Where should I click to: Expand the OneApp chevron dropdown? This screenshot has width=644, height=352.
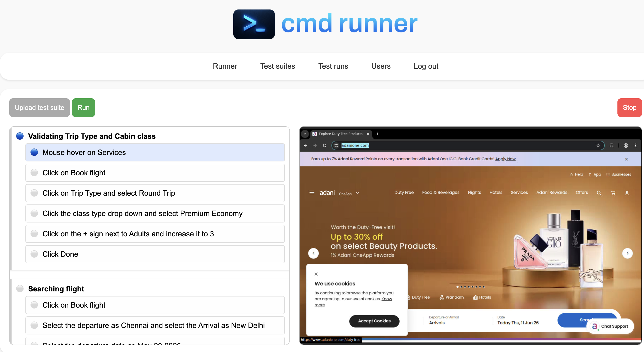pyautogui.click(x=358, y=193)
